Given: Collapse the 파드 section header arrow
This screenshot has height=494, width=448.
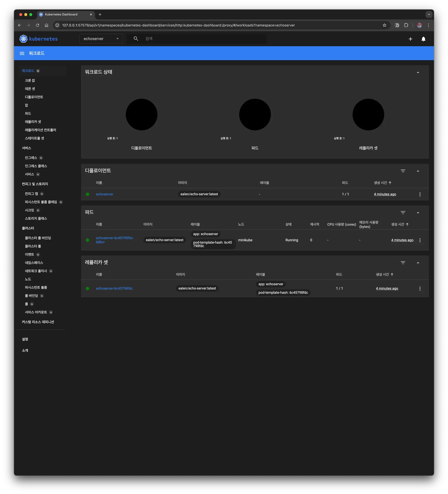Looking at the screenshot, I should (418, 213).
